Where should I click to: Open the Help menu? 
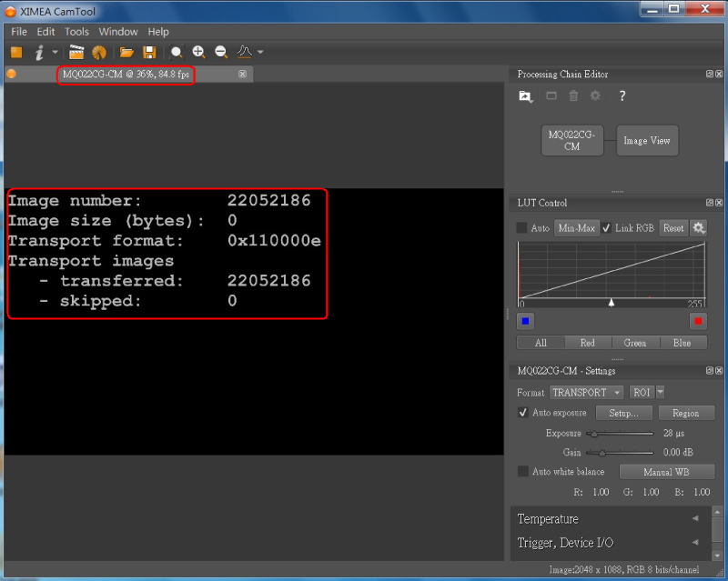coord(158,32)
